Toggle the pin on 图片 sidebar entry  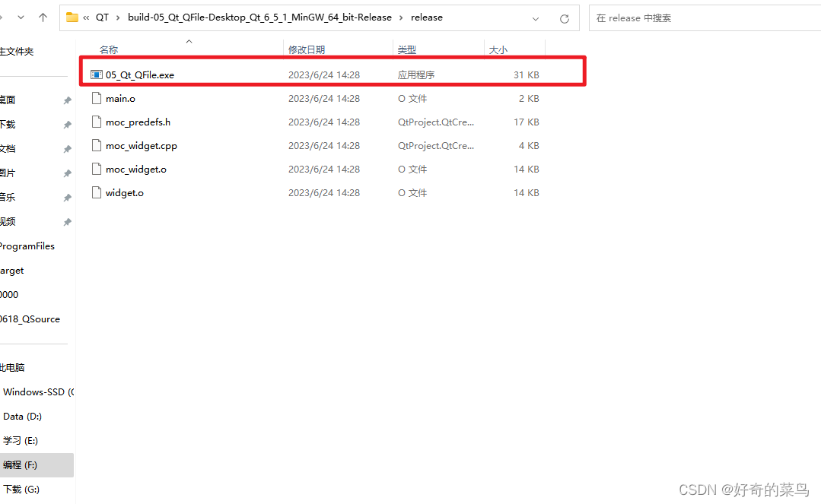[67, 172]
